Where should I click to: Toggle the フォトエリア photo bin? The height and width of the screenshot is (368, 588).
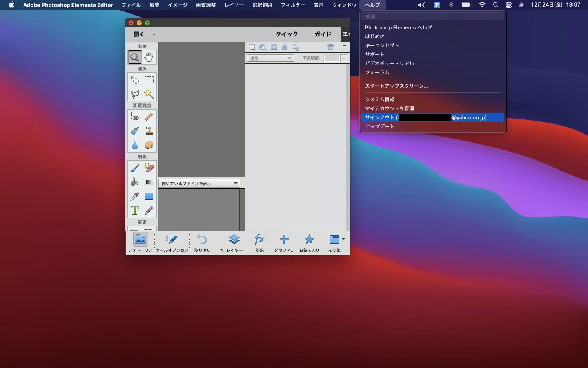coord(140,243)
